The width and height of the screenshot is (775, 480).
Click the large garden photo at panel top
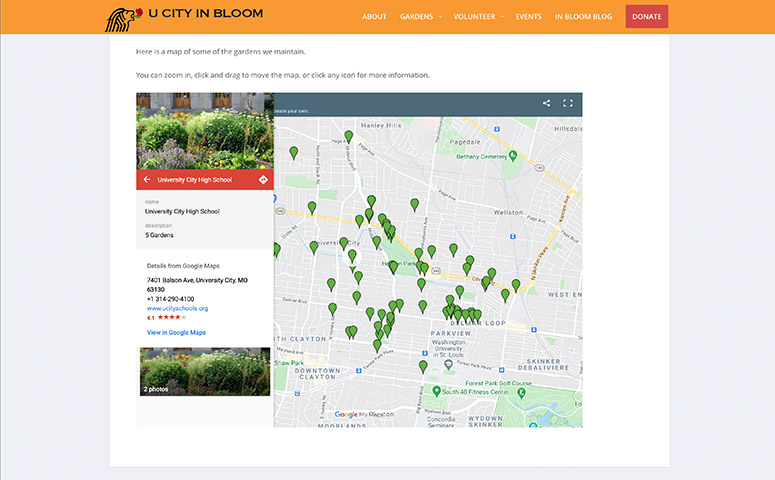click(x=205, y=131)
